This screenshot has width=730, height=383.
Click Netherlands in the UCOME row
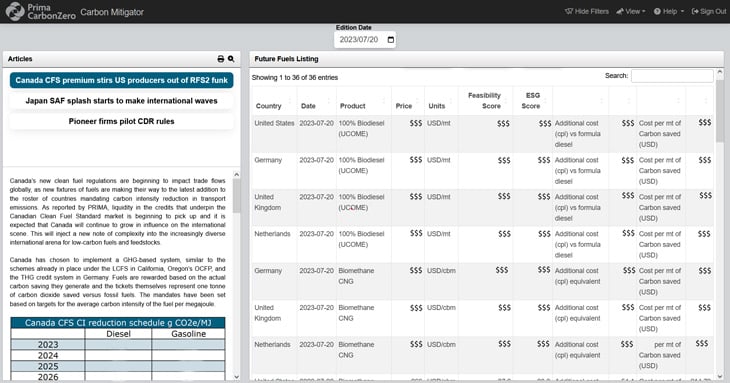(x=272, y=234)
